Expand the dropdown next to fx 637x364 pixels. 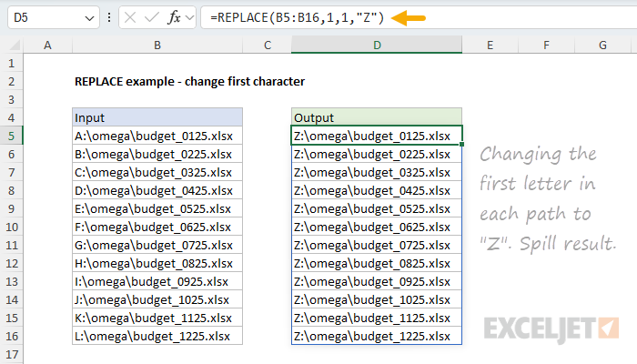tap(189, 18)
